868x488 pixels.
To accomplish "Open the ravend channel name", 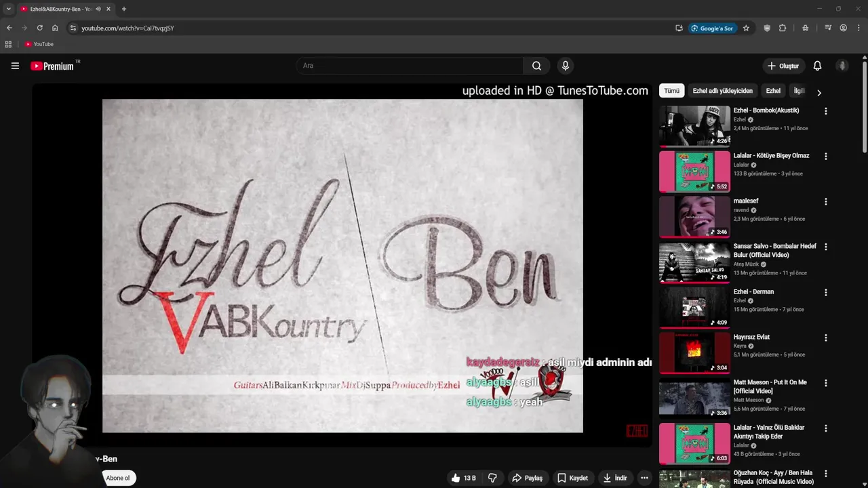I will (741, 210).
